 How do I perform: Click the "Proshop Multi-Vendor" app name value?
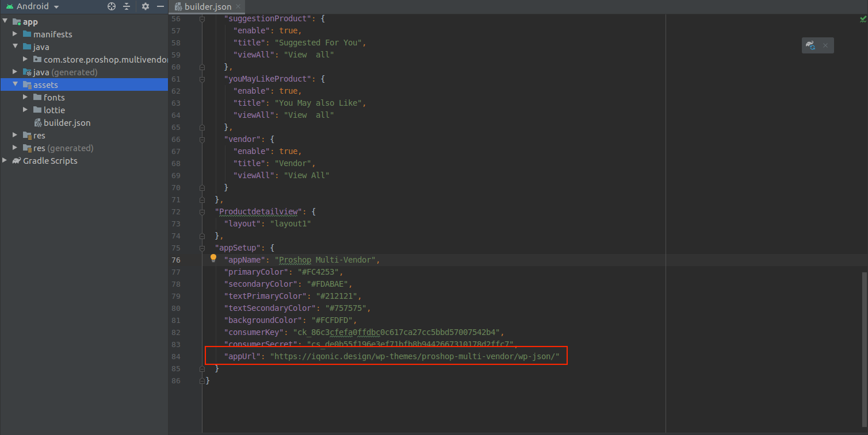(x=325, y=260)
